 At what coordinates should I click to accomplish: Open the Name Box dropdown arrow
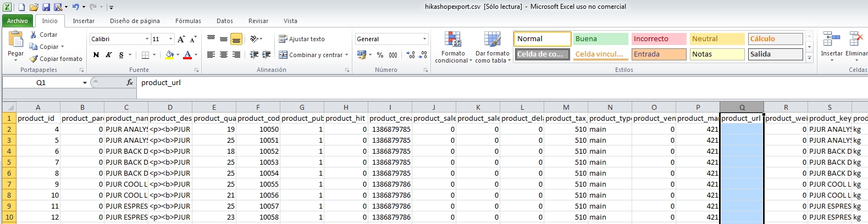pyautogui.click(x=85, y=83)
